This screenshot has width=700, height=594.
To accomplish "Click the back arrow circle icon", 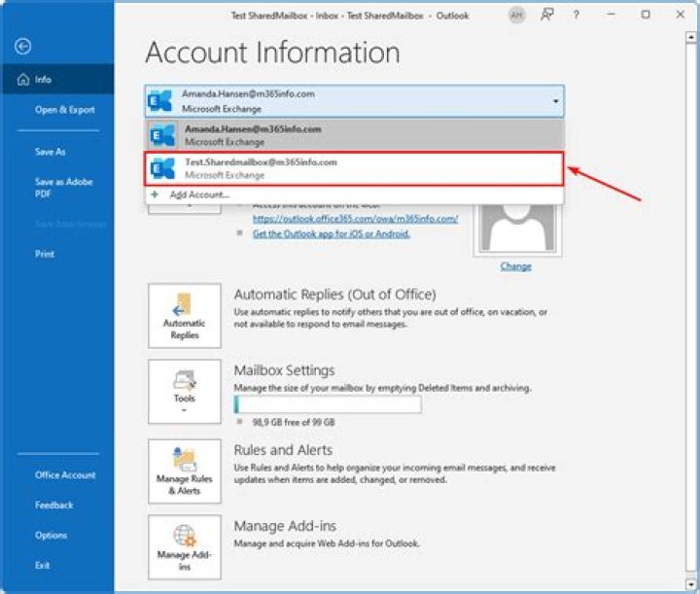I will pos(22,46).
